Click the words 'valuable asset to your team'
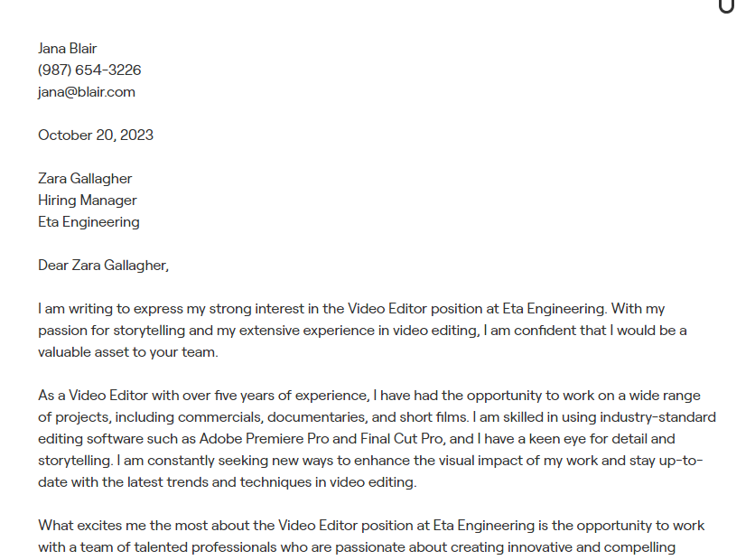 (x=126, y=352)
